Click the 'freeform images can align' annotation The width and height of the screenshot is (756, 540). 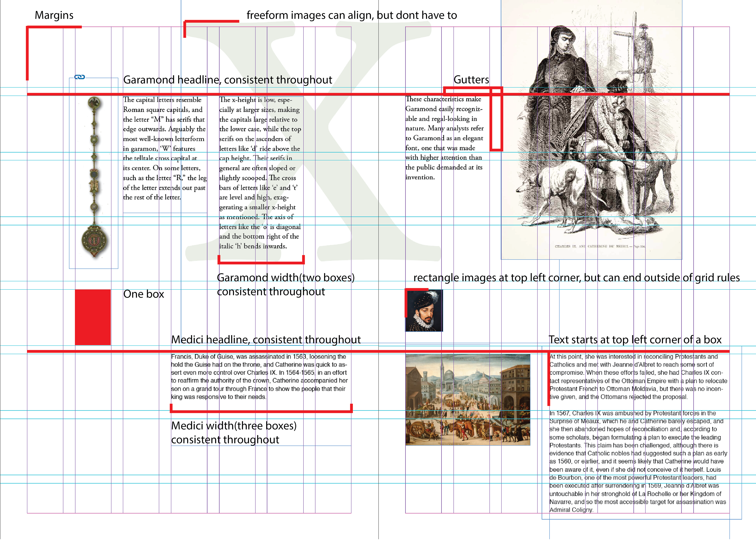352,15
